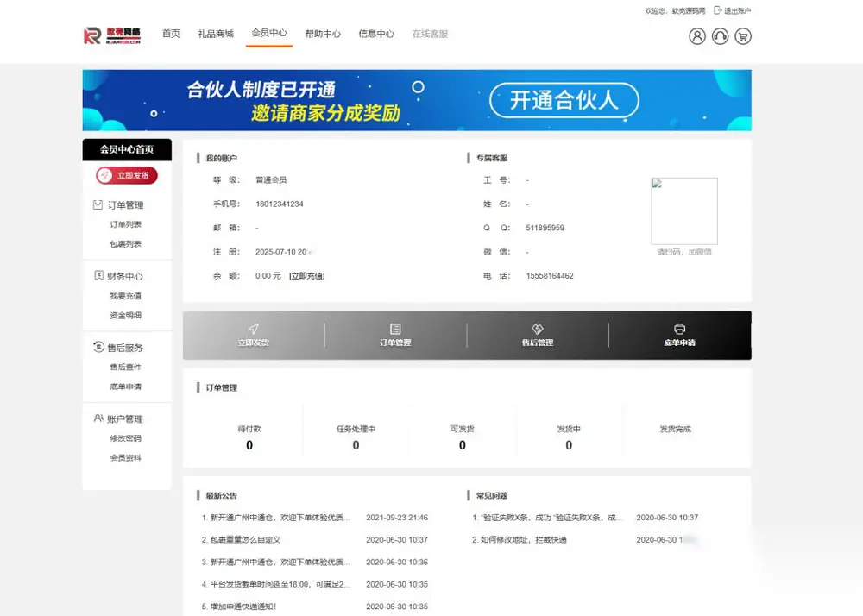The width and height of the screenshot is (863, 616).
Task: Select the 会员中心 navigation tab
Action: point(269,33)
